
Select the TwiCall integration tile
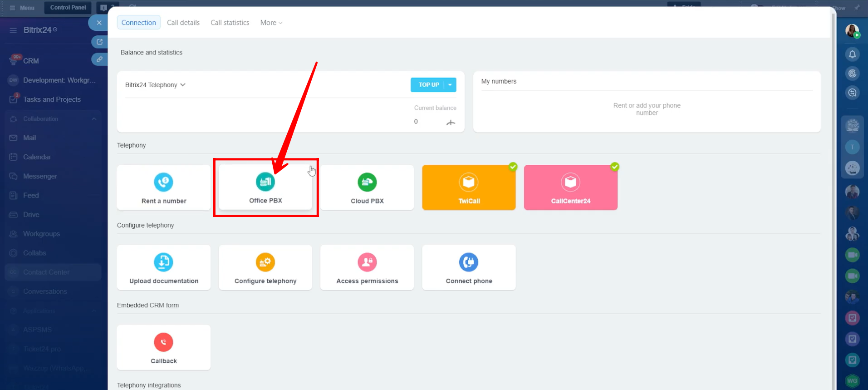[469, 188]
